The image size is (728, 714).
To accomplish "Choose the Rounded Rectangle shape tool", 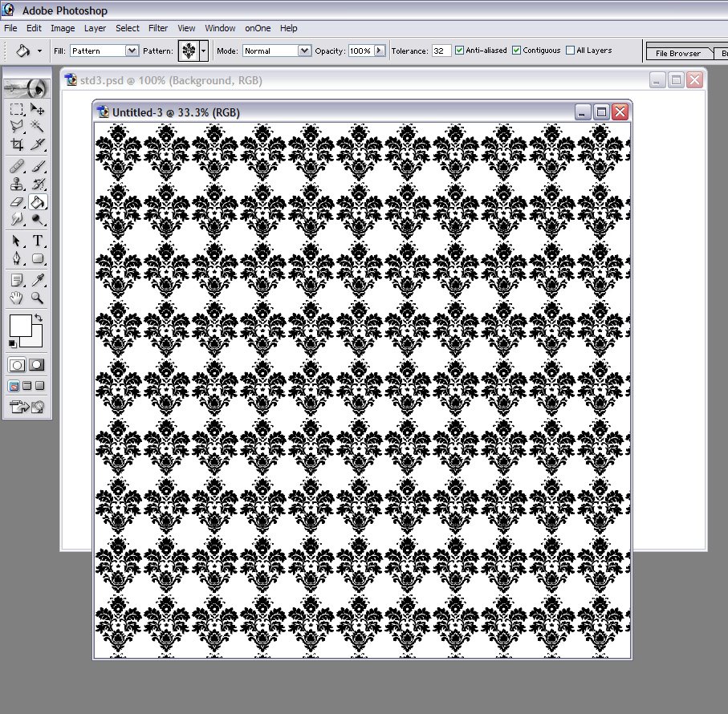I will tap(37, 258).
